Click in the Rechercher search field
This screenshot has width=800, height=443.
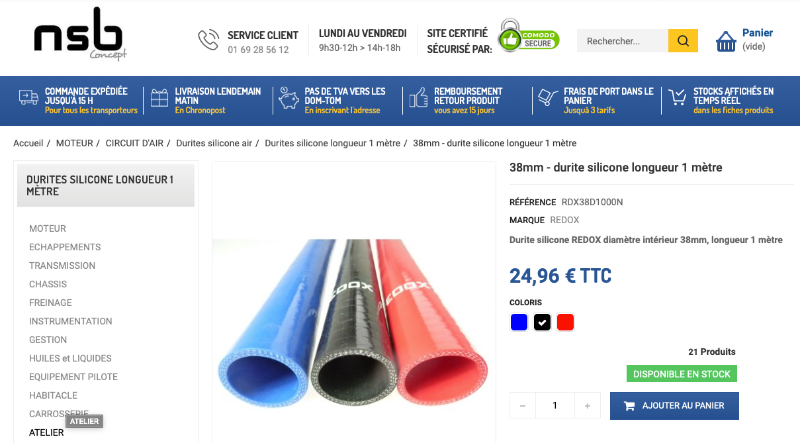pos(622,41)
